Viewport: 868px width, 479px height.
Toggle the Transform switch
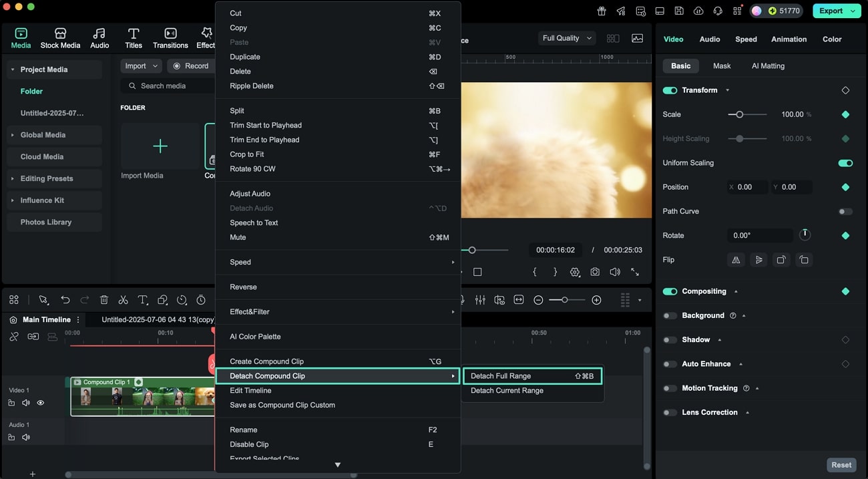pos(670,90)
